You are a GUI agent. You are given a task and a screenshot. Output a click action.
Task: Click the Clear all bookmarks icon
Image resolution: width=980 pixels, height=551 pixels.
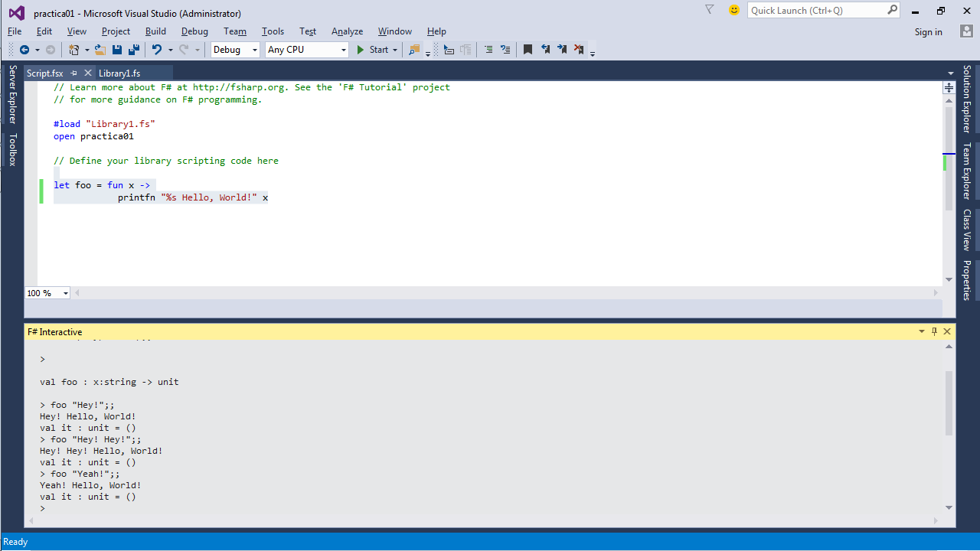579,50
